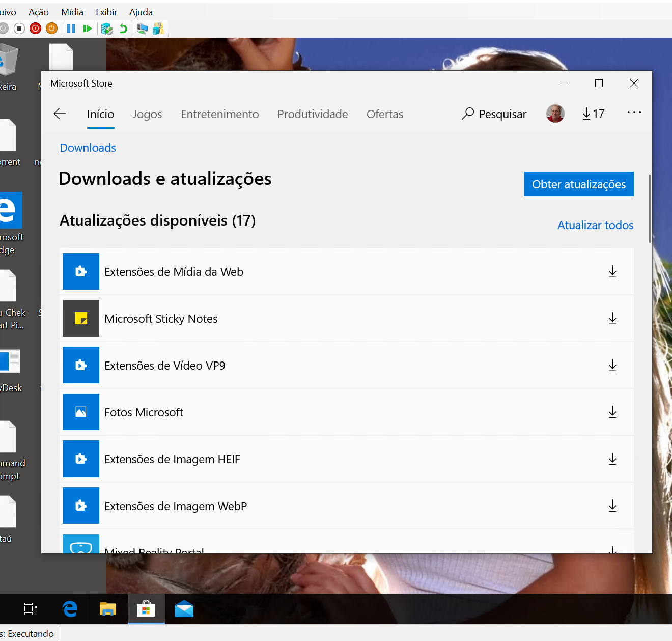Open Mail app from the taskbar
Image resolution: width=672 pixels, height=641 pixels.
click(184, 609)
